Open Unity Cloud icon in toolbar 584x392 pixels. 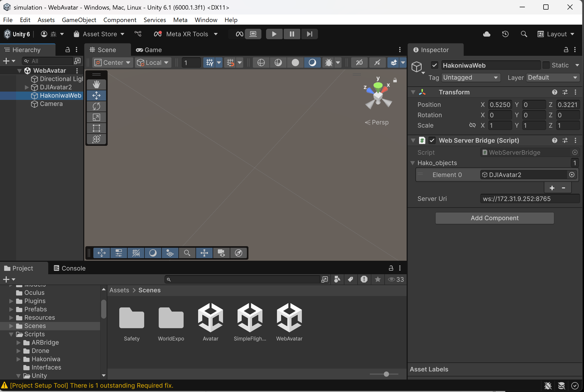pyautogui.click(x=486, y=34)
